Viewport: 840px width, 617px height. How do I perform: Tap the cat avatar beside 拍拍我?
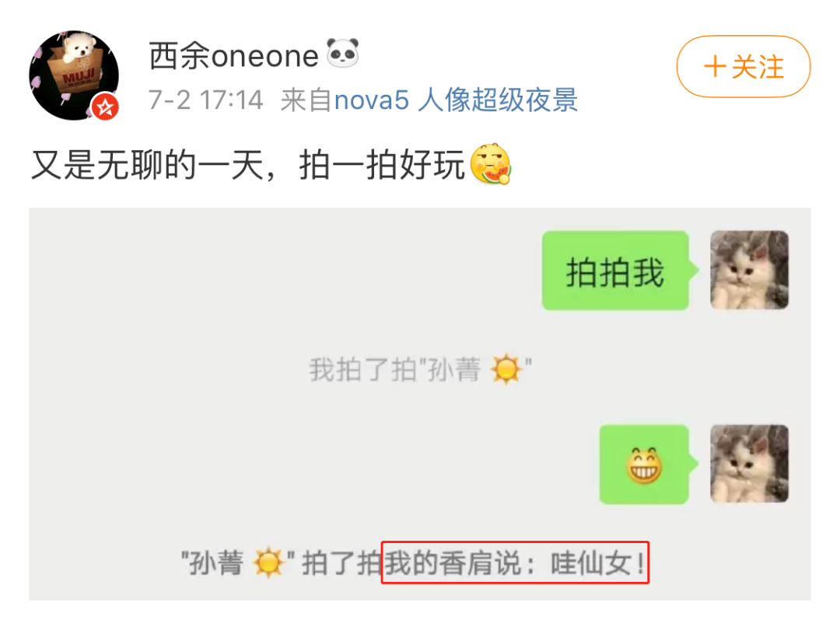coord(749,270)
